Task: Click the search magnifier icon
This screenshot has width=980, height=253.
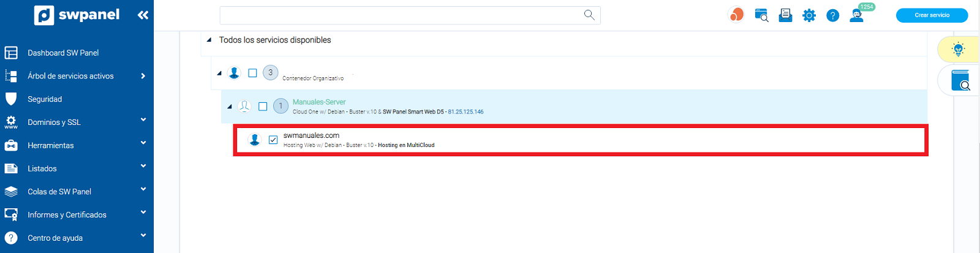Action: click(589, 15)
